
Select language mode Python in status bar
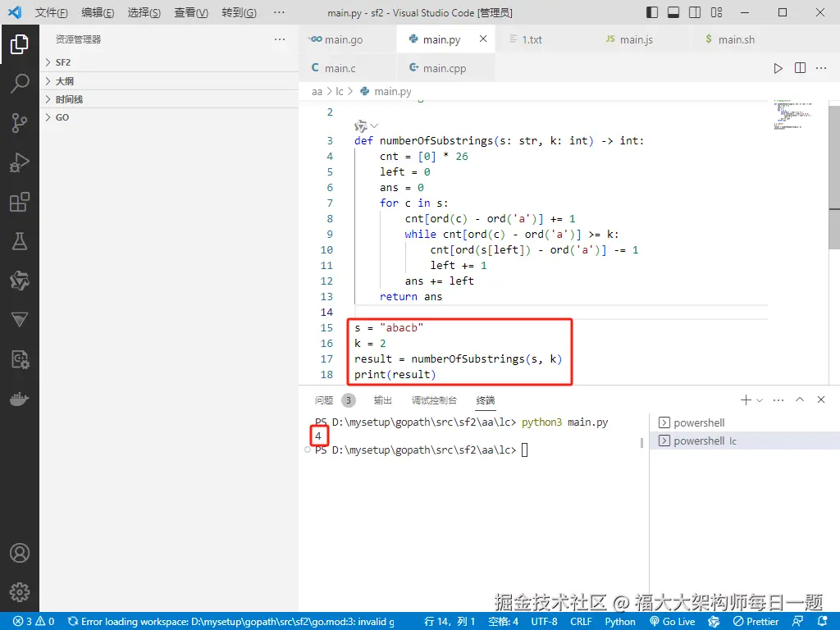620,622
